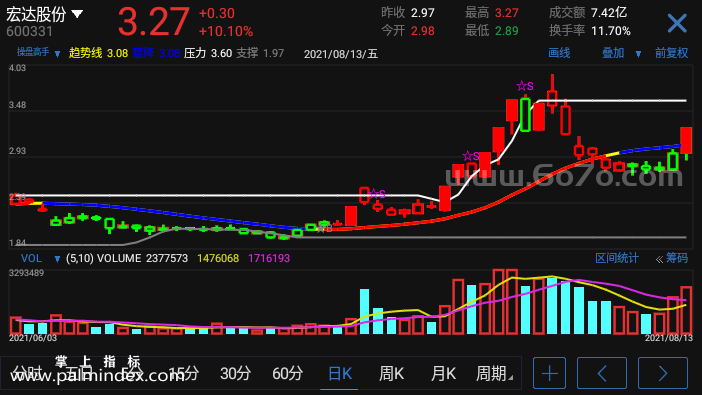Viewport: 702px width, 395px height.
Task: Expand the 操盘高手 indicator dropdown
Action: click(57, 54)
